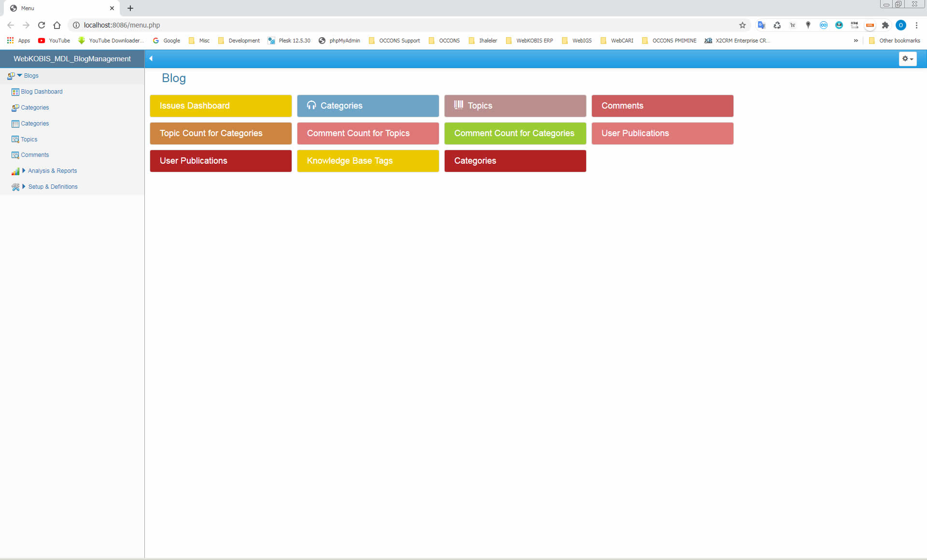Click the teal monitor extension icon
This screenshot has height=560, width=927.
(839, 25)
